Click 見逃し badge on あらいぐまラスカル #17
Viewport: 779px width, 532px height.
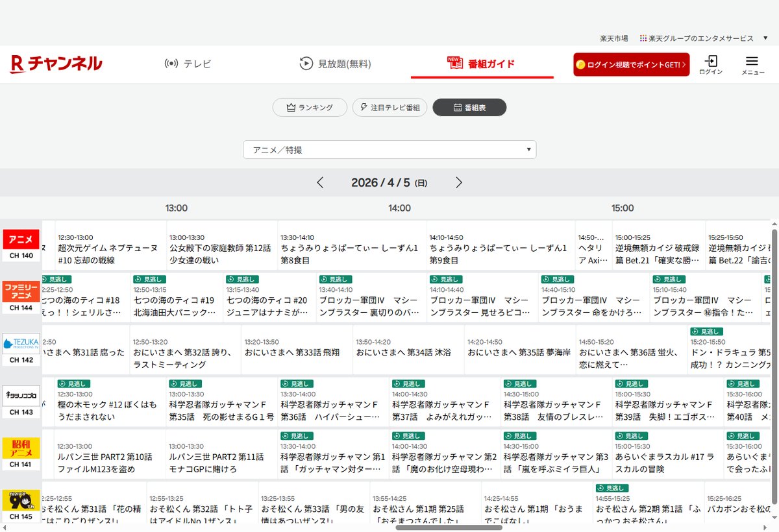pos(632,435)
